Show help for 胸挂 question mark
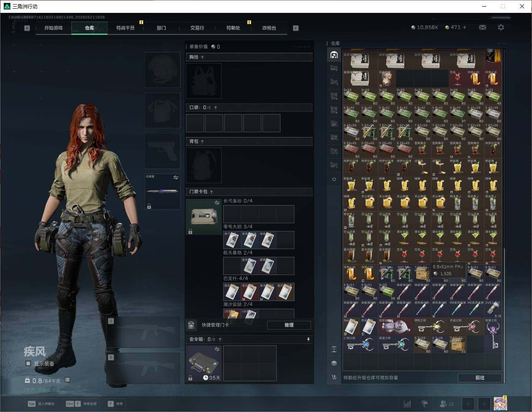The height and width of the screenshot is (412, 532). click(x=203, y=57)
